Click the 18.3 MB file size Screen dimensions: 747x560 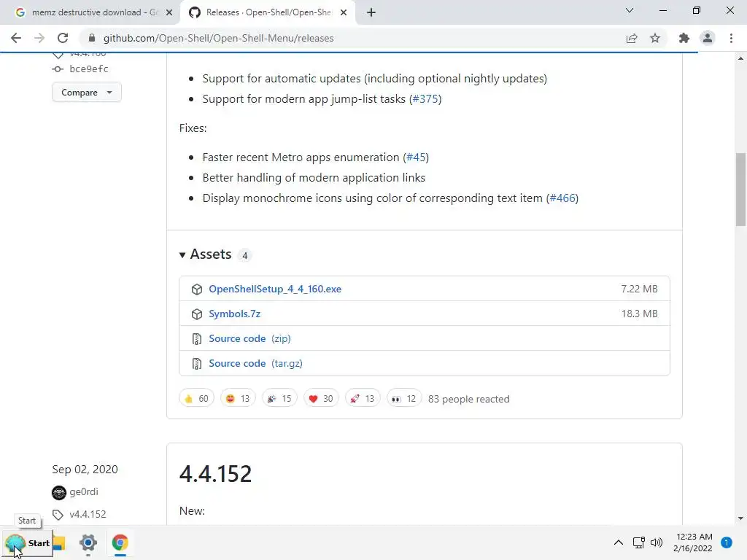click(639, 314)
